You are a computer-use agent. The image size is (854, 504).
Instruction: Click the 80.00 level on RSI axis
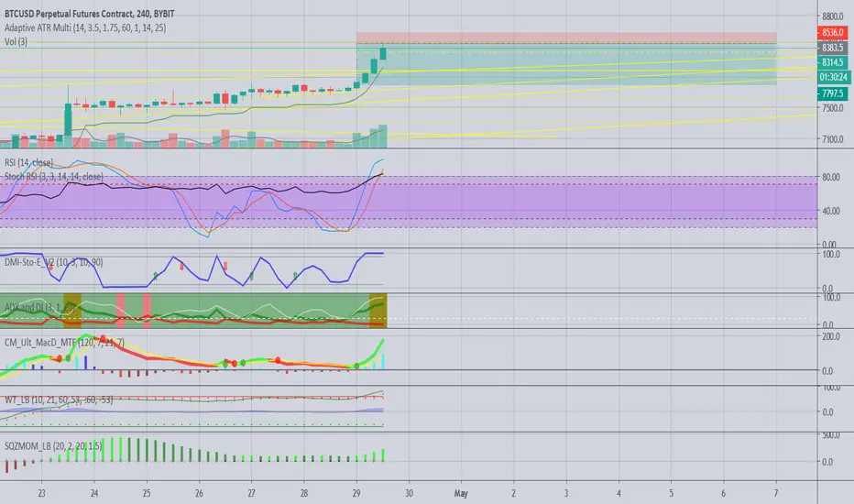point(830,177)
